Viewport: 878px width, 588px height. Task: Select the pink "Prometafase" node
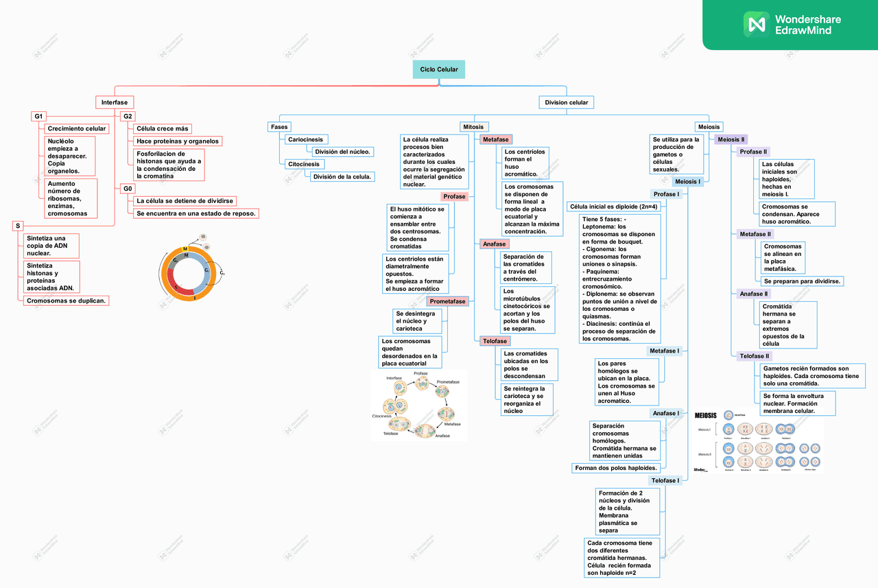[x=447, y=301]
